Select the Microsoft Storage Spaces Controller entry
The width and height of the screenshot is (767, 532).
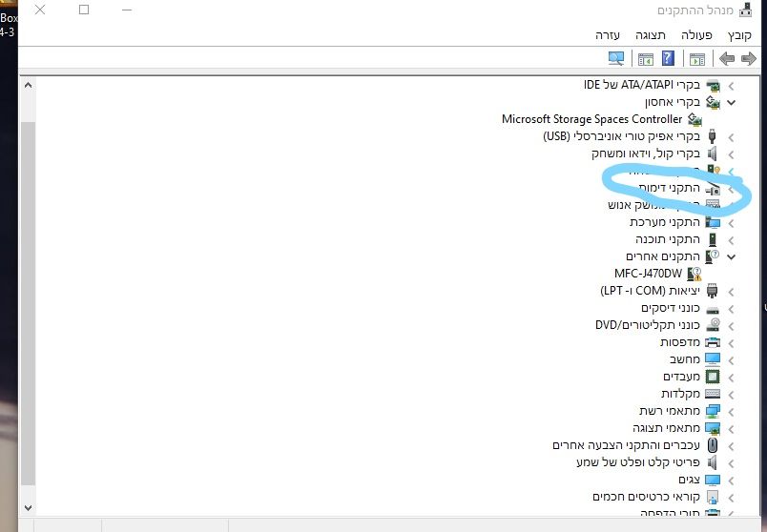tap(591, 119)
